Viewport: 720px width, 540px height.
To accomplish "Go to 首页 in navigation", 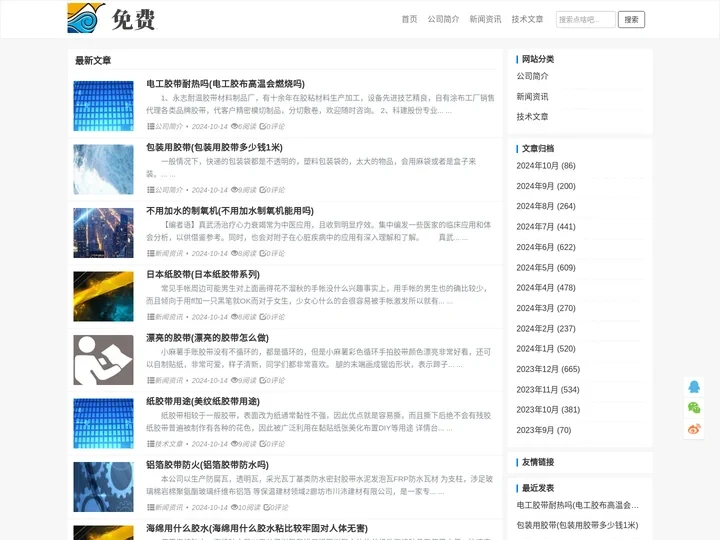I will pyautogui.click(x=409, y=19).
